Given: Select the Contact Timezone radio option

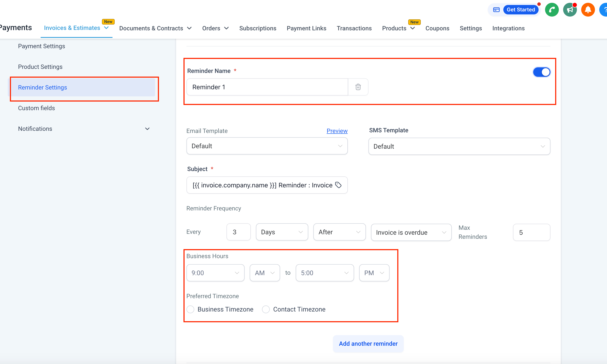Looking at the screenshot, I should [x=266, y=309].
